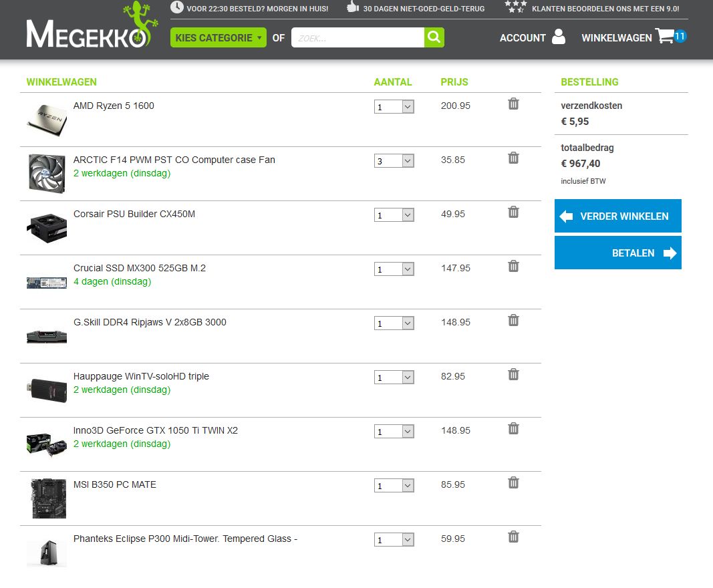The width and height of the screenshot is (713, 588).
Task: Open quantity dropdown for ARCTIC F14 fan
Action: [x=394, y=161]
